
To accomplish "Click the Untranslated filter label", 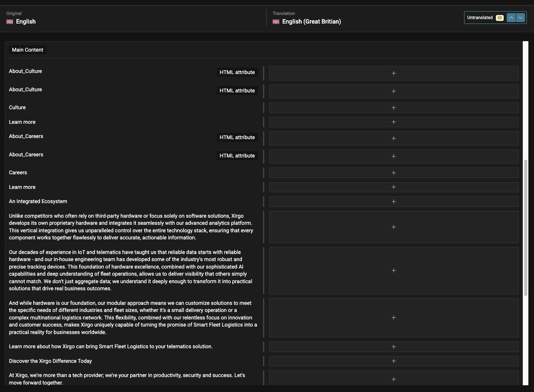I will (480, 18).
